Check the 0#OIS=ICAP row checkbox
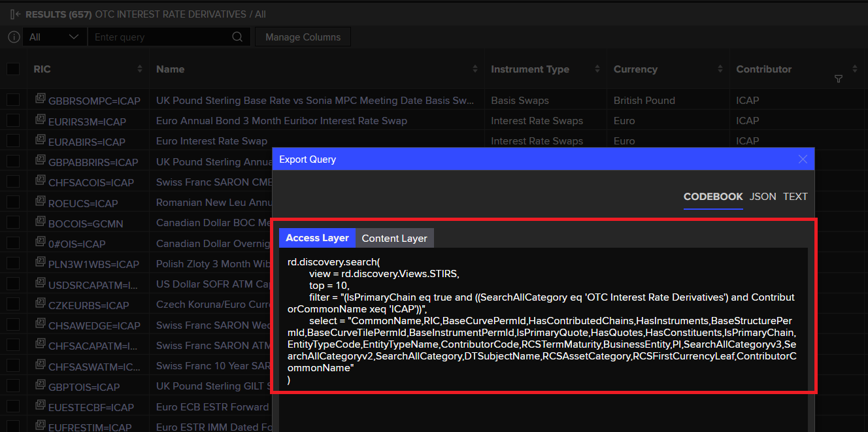 click(13, 243)
